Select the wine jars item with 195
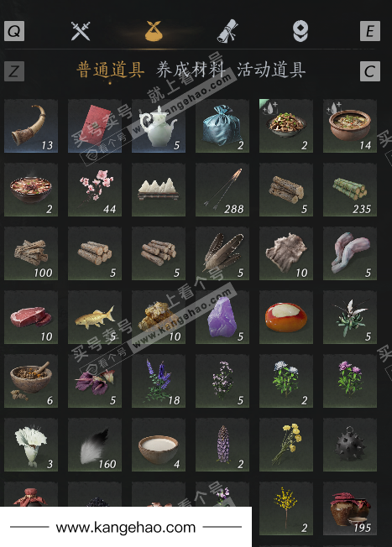This screenshot has width=392, height=547. click(x=350, y=508)
